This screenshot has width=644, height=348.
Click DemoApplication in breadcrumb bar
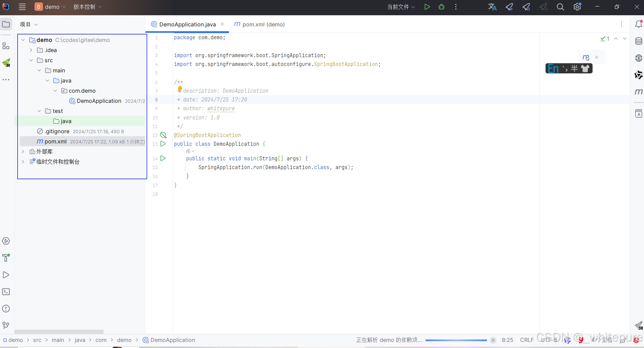click(169, 340)
